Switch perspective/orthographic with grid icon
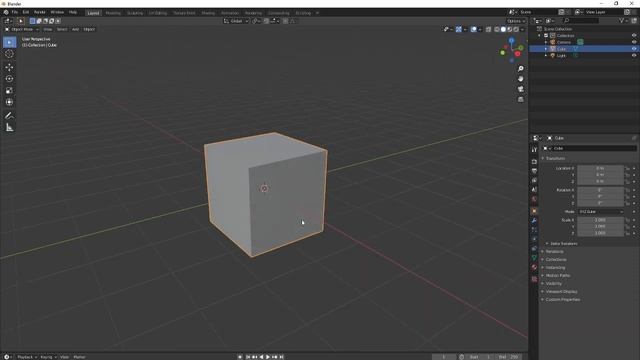 (x=520, y=99)
